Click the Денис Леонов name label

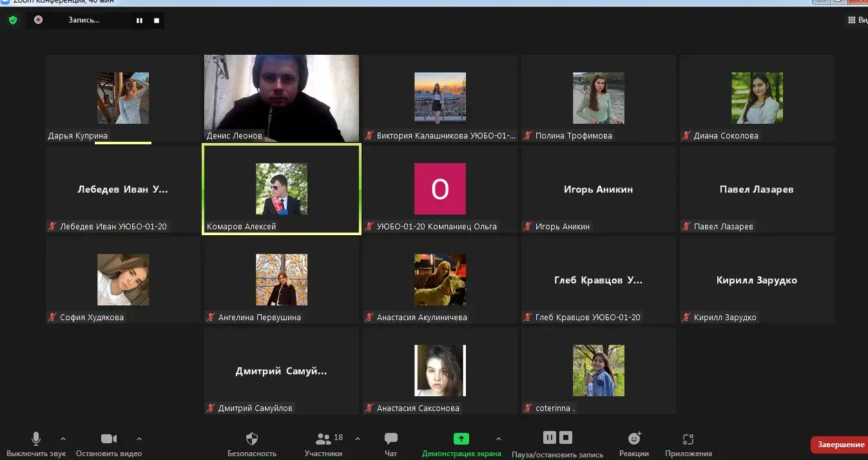coord(235,136)
